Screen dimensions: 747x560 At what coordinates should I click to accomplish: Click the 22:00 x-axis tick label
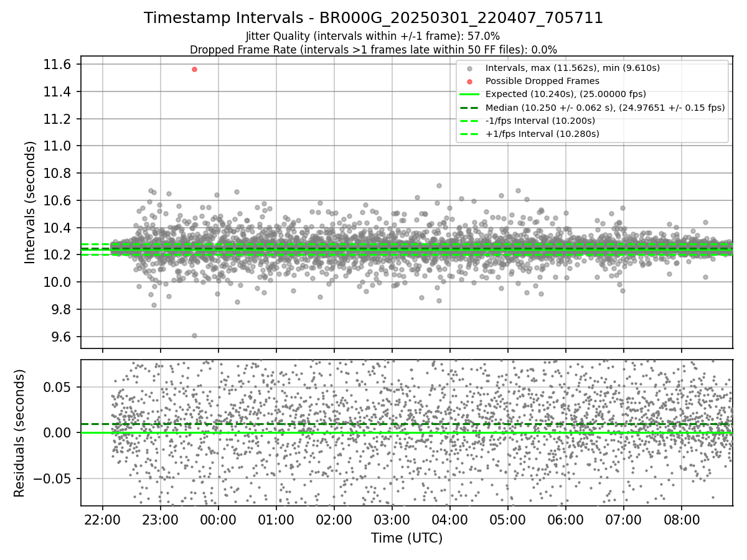coord(103,519)
